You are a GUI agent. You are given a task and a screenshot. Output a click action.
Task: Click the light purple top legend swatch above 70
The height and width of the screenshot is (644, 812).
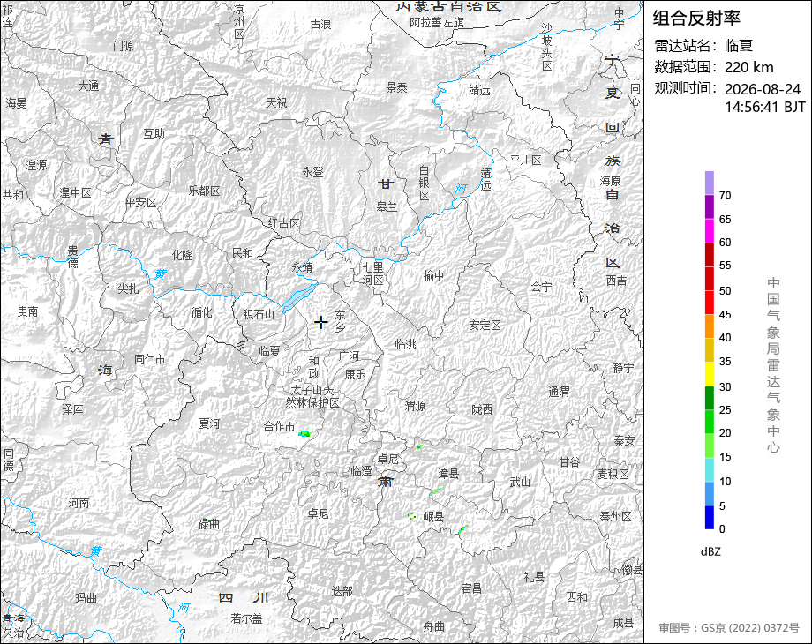tap(710, 183)
